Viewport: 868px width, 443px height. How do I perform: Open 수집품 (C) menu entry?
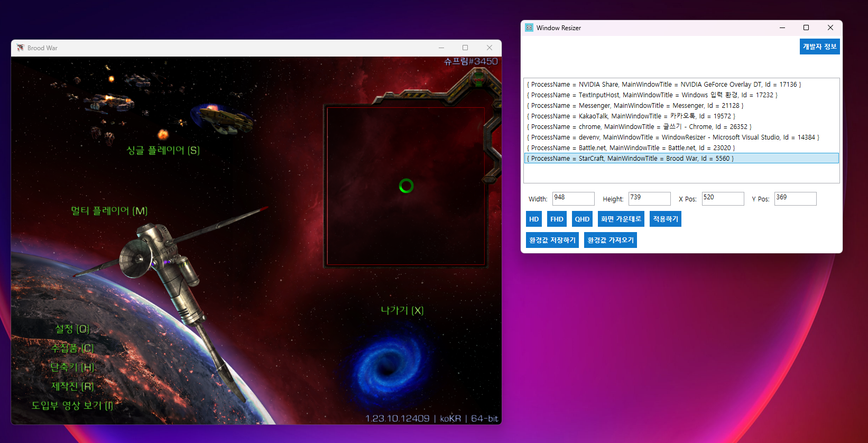coord(72,348)
